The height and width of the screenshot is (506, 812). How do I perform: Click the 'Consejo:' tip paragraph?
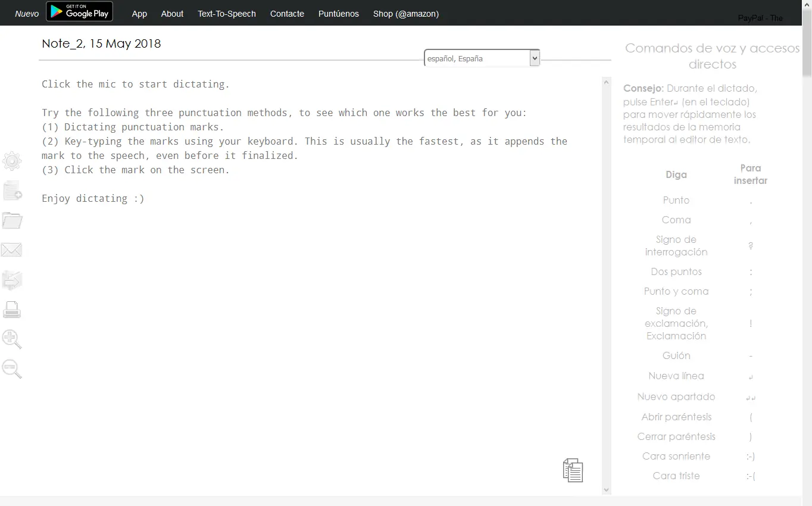tap(691, 114)
